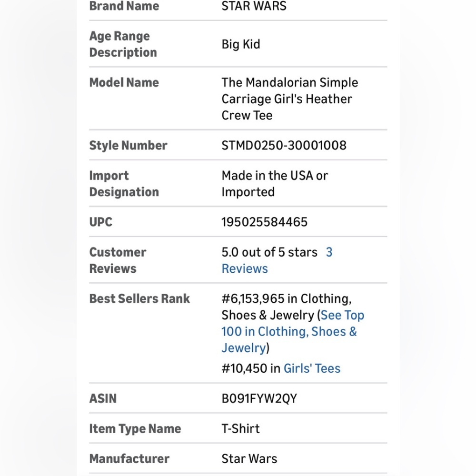
Task: Click the Mandalorian Simple Carriage model text
Action: pos(289,99)
